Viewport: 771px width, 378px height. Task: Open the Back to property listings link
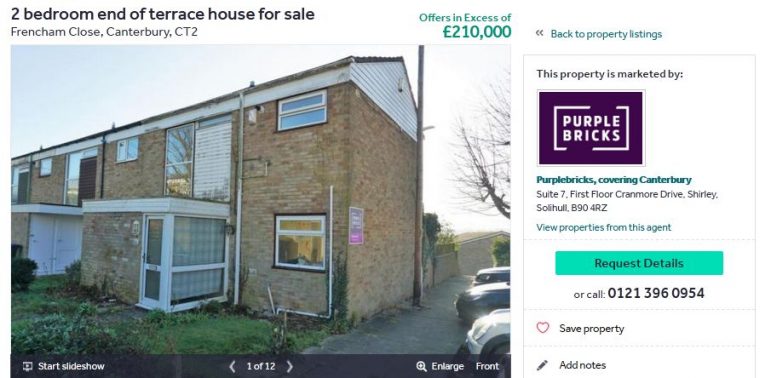click(x=606, y=34)
